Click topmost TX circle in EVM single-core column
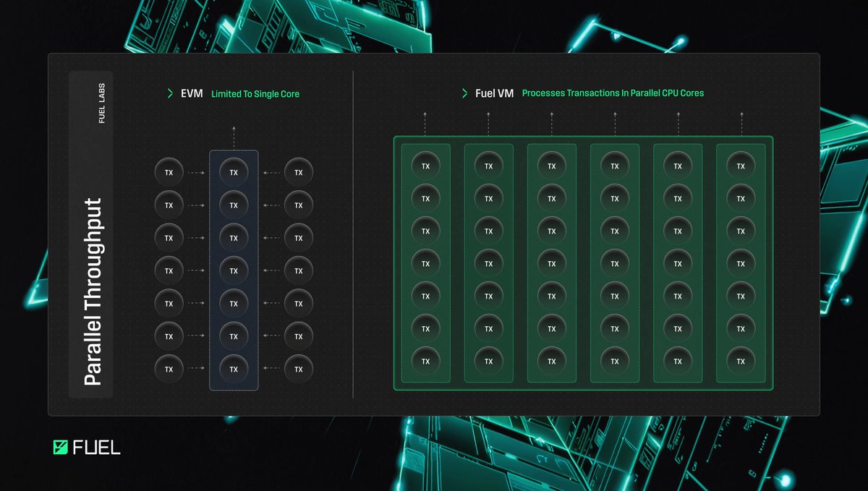Image resolution: width=868 pixels, height=491 pixels. (x=234, y=173)
